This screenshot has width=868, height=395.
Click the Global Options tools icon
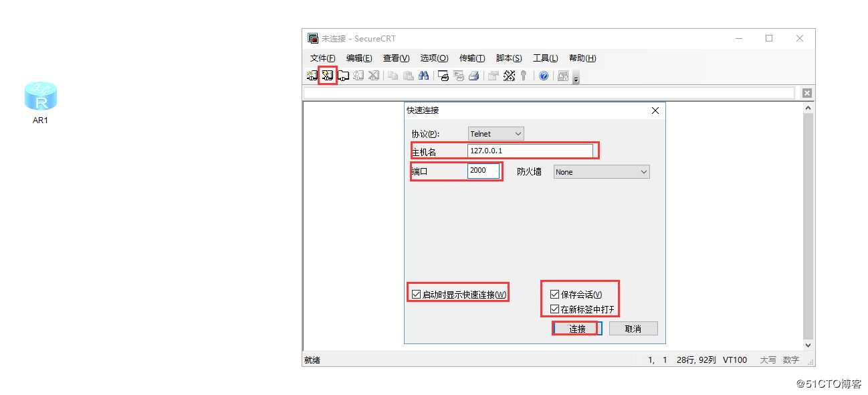tap(509, 76)
